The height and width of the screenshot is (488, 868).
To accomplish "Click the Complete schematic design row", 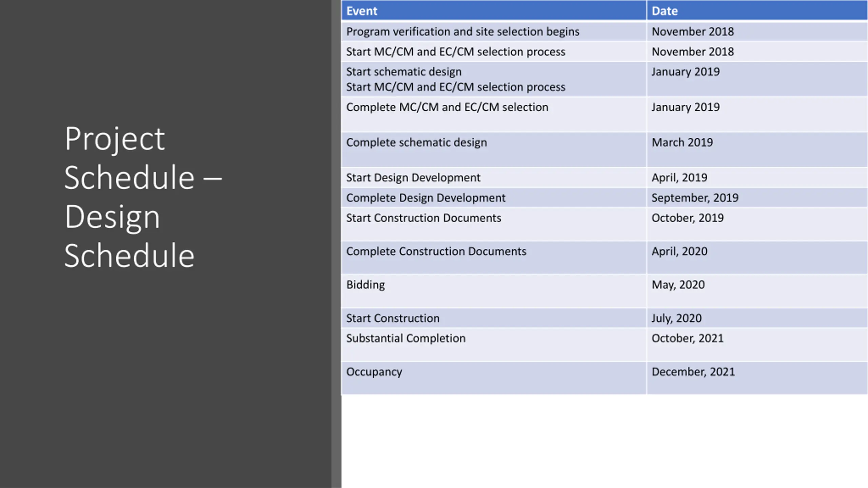I will (605, 150).
